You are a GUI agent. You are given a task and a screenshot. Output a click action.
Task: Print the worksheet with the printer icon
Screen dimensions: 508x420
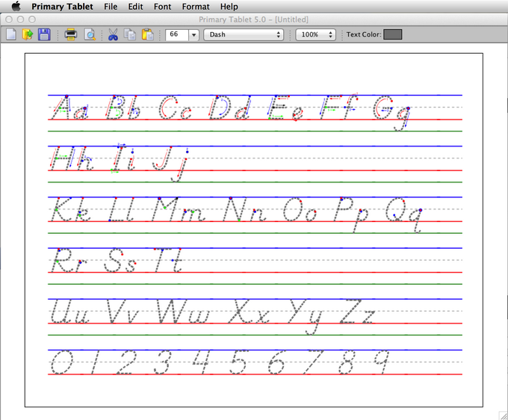coord(71,34)
